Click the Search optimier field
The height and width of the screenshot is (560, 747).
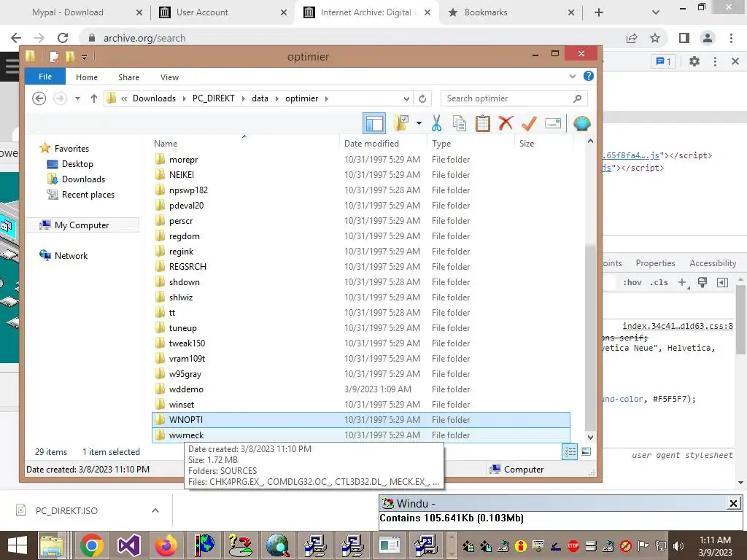pyautogui.click(x=514, y=98)
